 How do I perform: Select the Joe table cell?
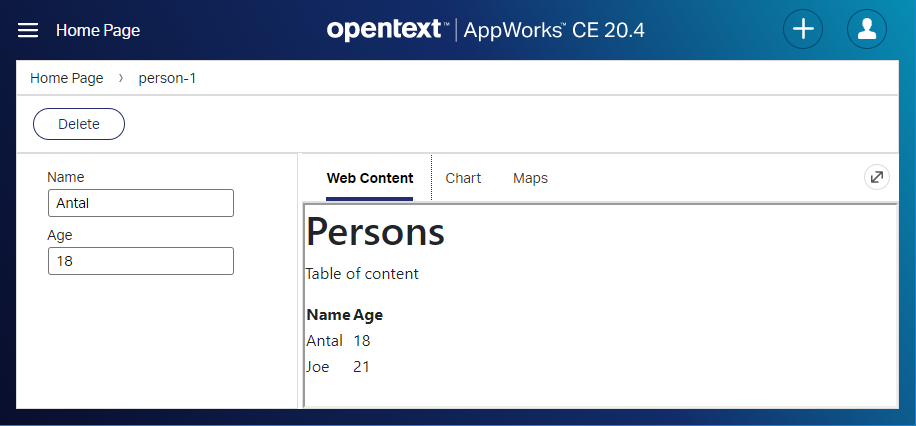click(x=318, y=367)
